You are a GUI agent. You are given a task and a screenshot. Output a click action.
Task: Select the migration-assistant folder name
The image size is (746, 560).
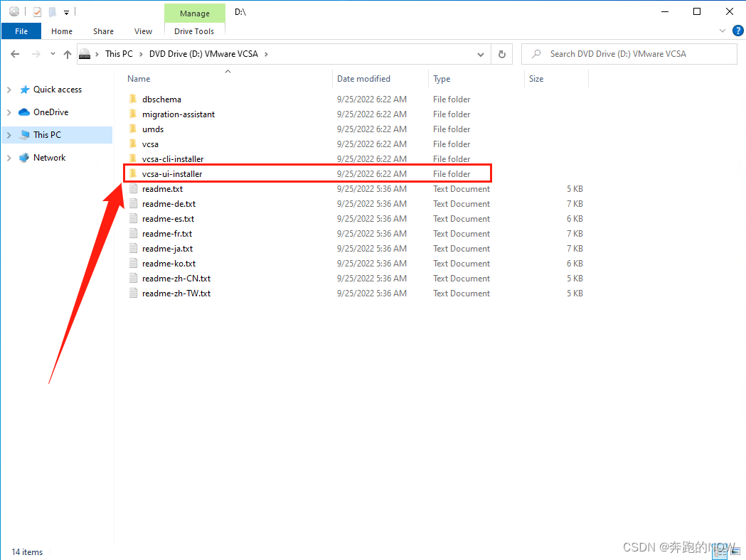click(x=178, y=114)
